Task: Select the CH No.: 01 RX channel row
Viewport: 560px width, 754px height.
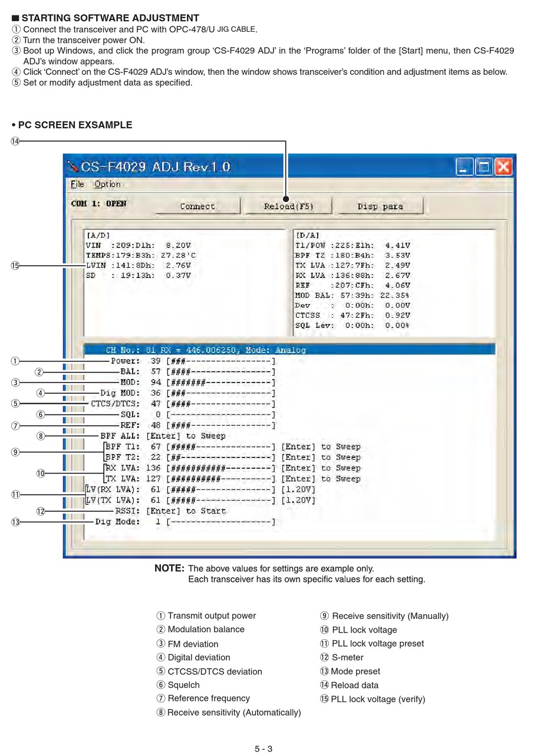Action: (289, 350)
